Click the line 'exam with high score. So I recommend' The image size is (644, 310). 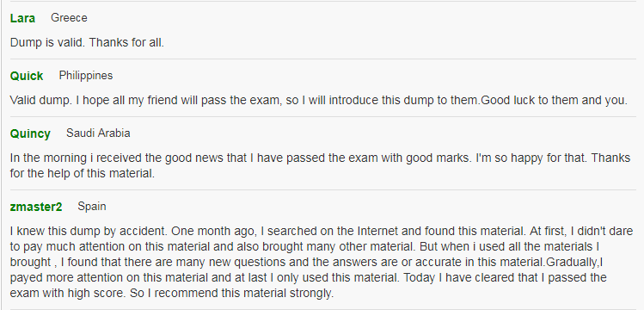click(172, 294)
